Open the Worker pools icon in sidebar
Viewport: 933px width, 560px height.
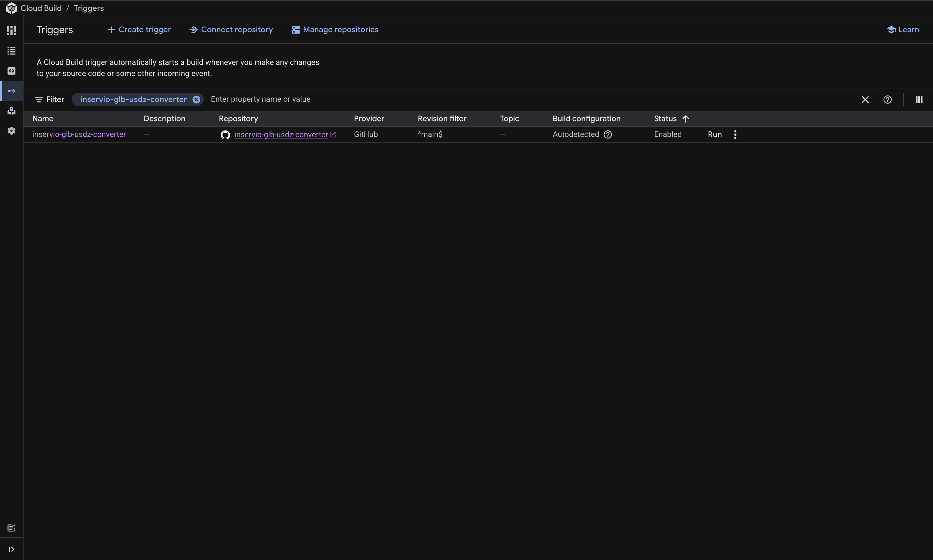click(11, 111)
